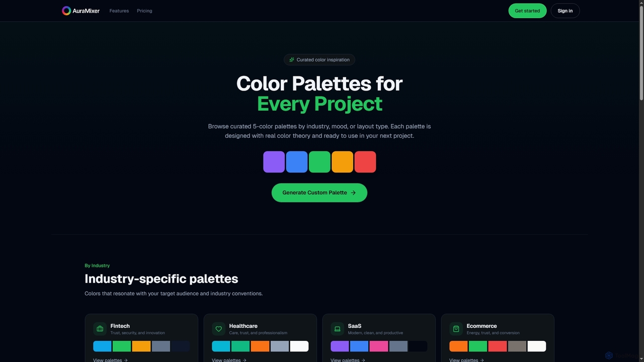Pick the orange swatch in Healthcare card
The height and width of the screenshot is (362, 644).
[260, 346]
